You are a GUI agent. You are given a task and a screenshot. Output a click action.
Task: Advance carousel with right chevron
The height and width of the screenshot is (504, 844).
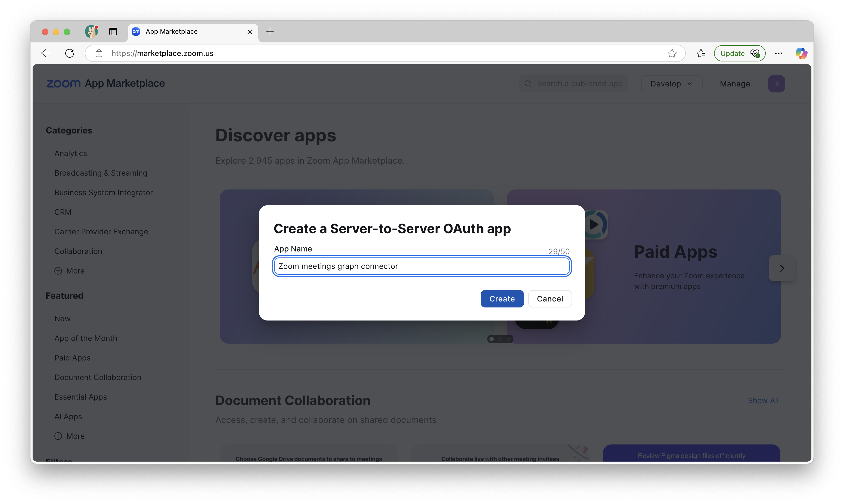(782, 268)
